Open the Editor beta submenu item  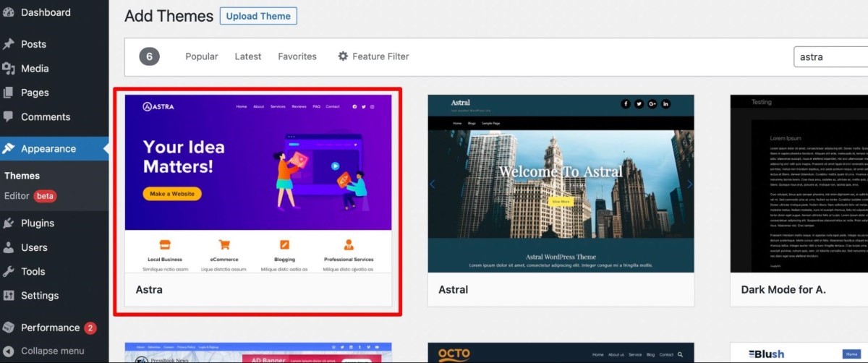pos(30,196)
